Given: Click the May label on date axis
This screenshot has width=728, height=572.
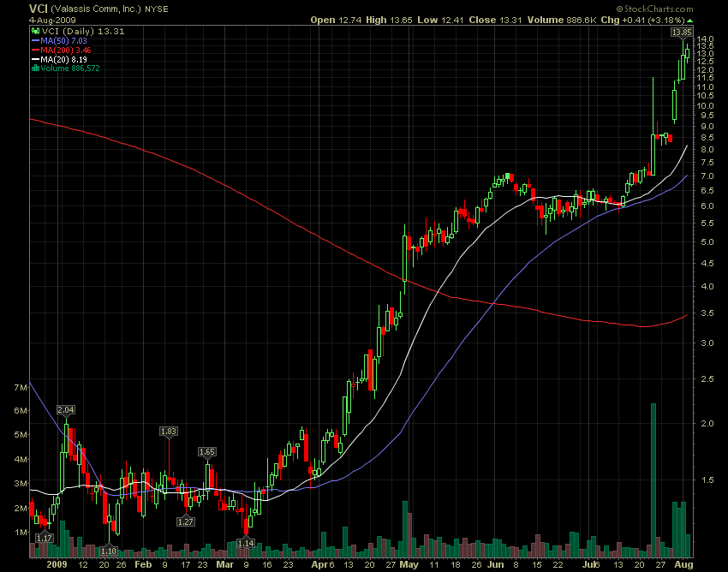Looking at the screenshot, I should click(409, 564).
